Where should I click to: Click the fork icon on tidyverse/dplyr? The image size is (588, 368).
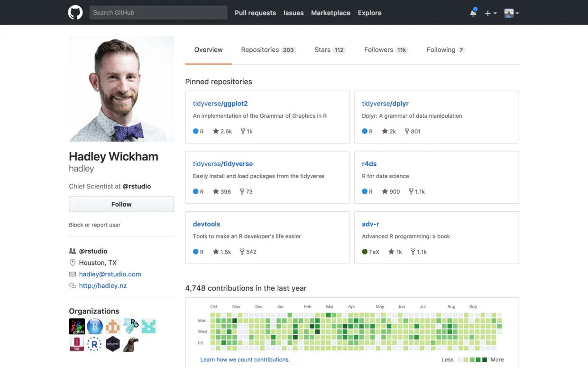coord(407,131)
